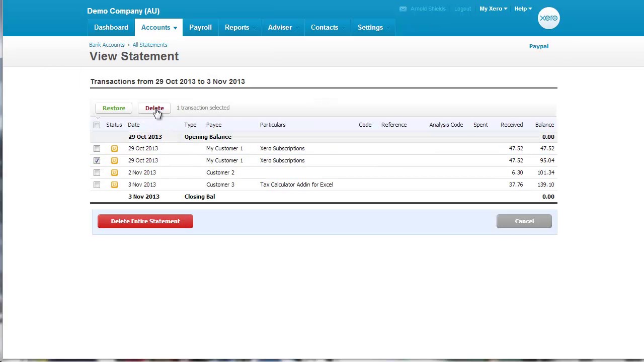Click the Demo Company (AU) title
This screenshot has height=362, width=644.
(123, 11)
